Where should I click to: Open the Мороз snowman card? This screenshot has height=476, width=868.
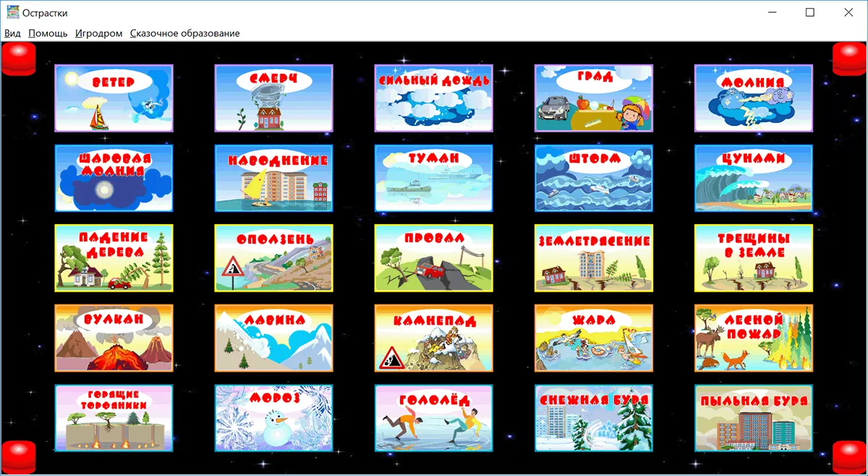(x=273, y=418)
